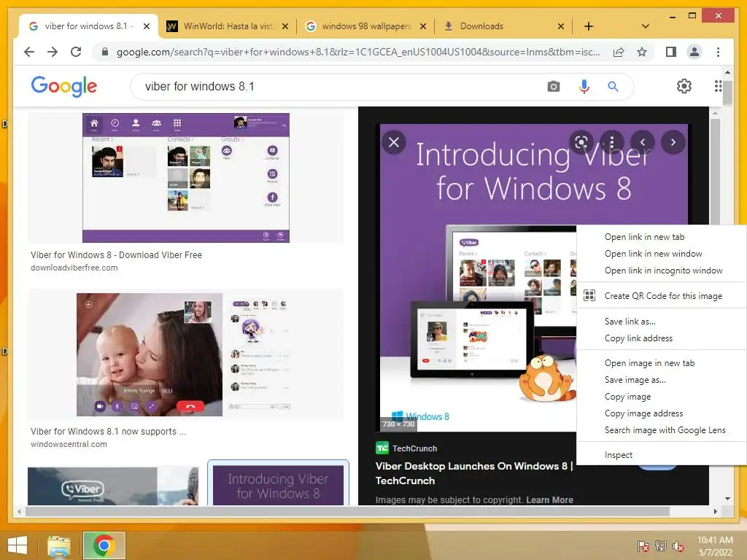
Task: Close the image preview panel
Action: pyautogui.click(x=394, y=142)
